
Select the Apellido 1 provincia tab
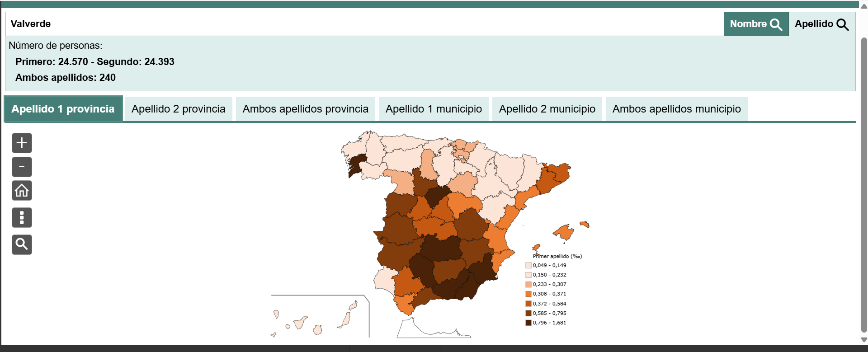tap(63, 109)
